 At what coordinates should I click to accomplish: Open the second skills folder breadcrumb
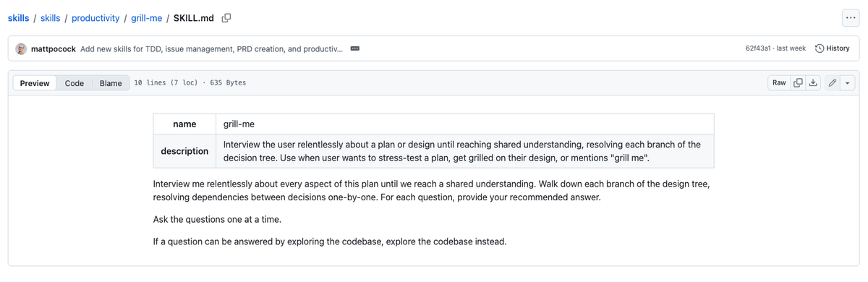[50, 18]
